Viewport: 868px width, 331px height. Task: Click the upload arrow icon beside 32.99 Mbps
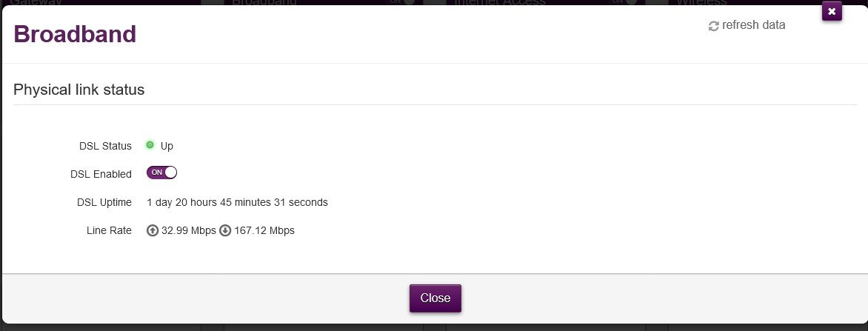click(153, 230)
